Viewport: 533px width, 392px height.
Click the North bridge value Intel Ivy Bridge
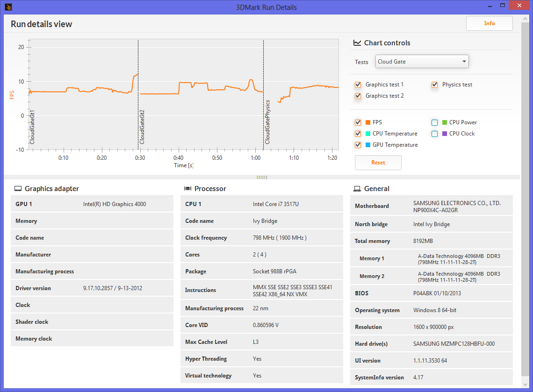pyautogui.click(x=432, y=224)
